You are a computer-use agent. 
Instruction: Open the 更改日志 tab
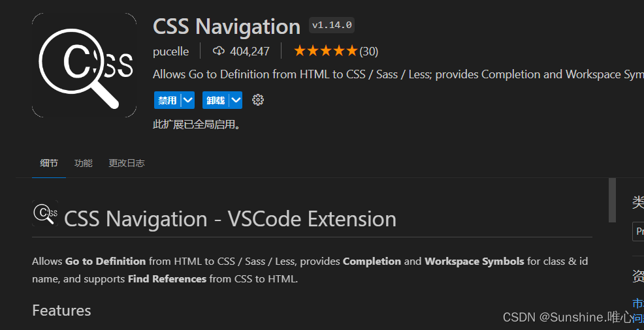pyautogui.click(x=127, y=163)
